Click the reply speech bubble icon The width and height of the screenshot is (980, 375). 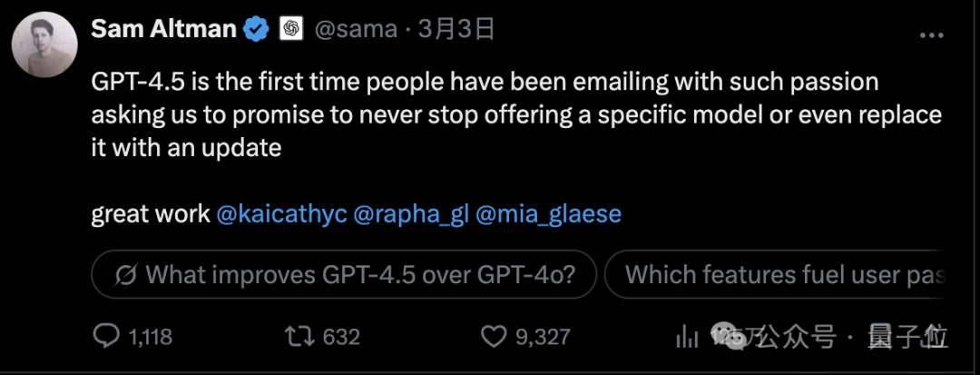pyautogui.click(x=107, y=337)
